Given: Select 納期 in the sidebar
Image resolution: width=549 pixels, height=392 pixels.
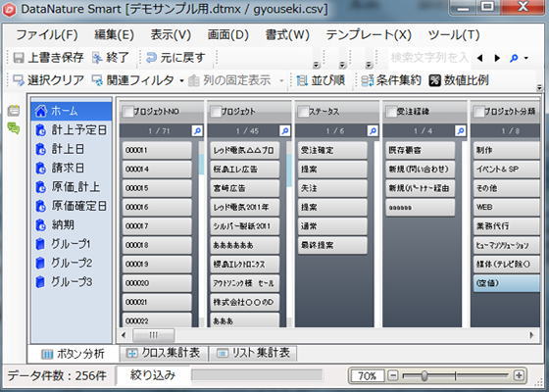Looking at the screenshot, I should pyautogui.click(x=72, y=224).
